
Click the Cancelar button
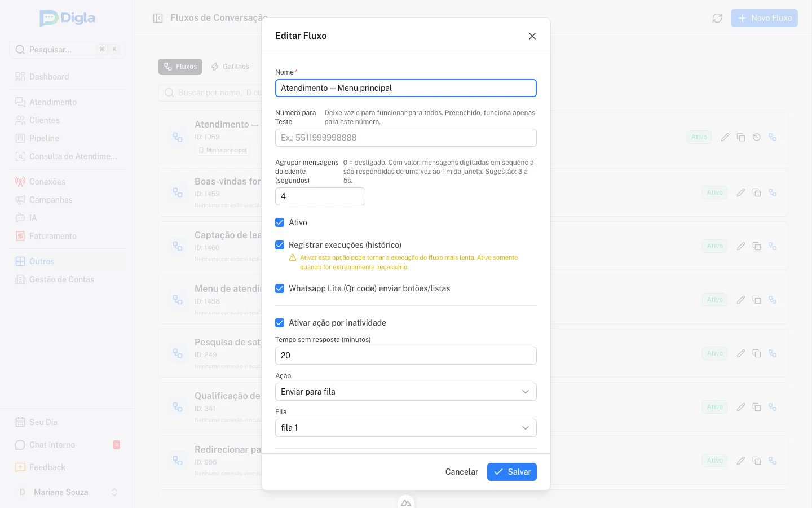[462, 472]
